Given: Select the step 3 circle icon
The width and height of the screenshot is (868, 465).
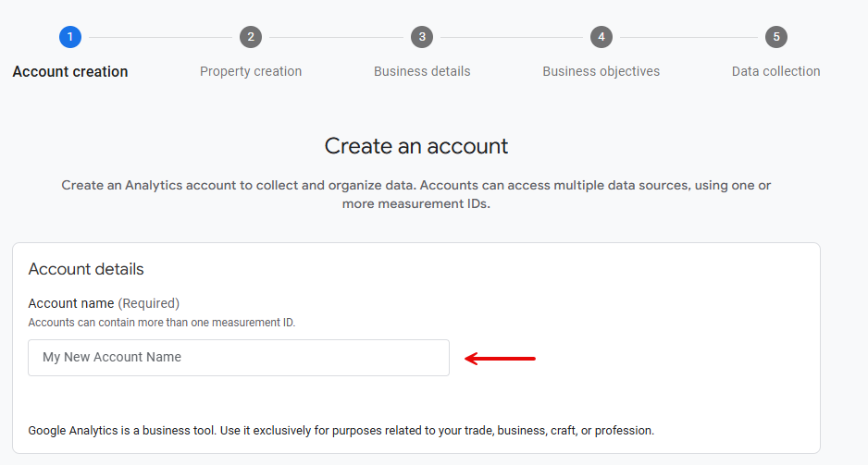Looking at the screenshot, I should pos(422,37).
